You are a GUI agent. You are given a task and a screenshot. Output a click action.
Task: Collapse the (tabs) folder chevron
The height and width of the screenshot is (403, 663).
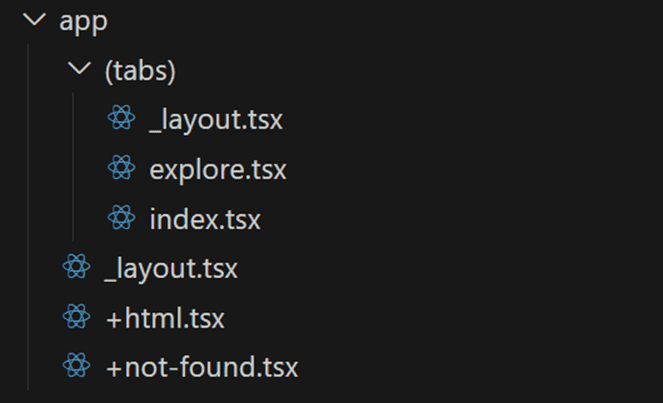(79, 69)
